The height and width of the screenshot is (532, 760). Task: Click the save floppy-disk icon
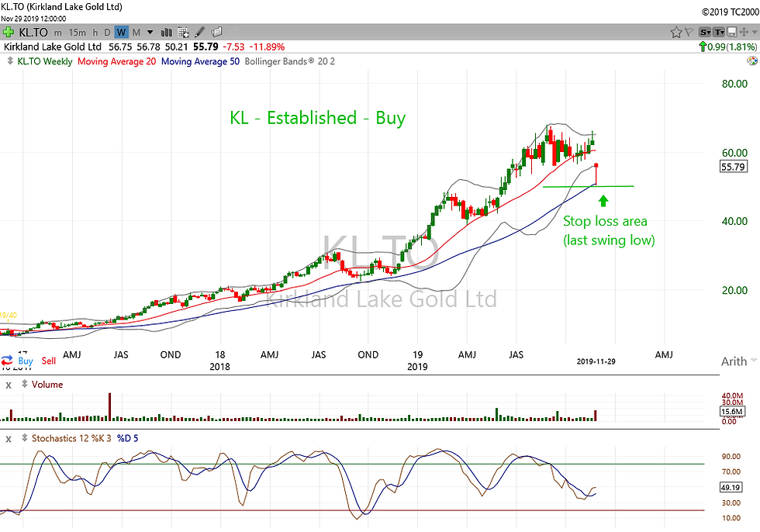click(732, 33)
